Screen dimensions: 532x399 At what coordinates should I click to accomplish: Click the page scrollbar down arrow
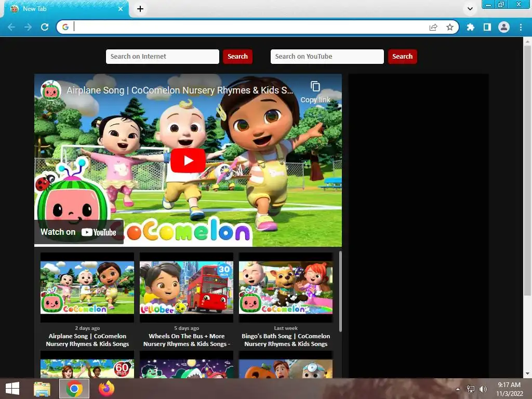(x=527, y=374)
